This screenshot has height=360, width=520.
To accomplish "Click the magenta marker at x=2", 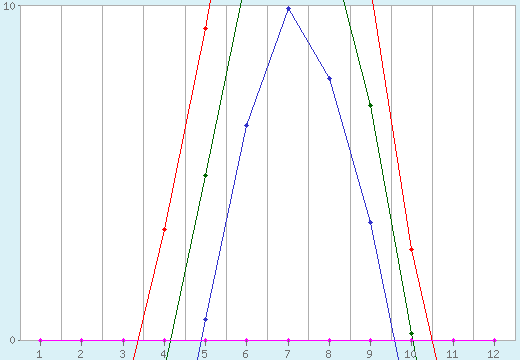I will pyautogui.click(x=81, y=340).
